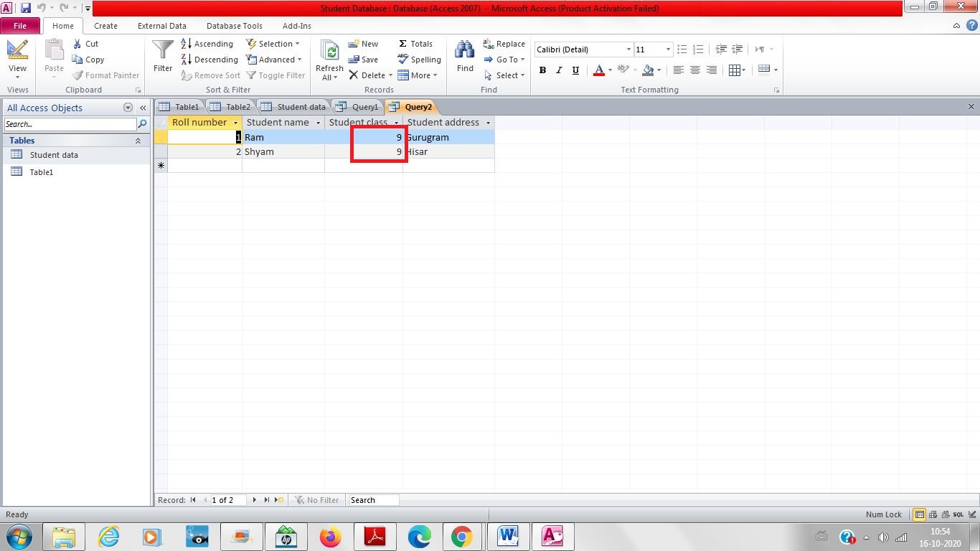The height and width of the screenshot is (551, 980).
Task: Click inside the record Search box
Action: click(373, 500)
